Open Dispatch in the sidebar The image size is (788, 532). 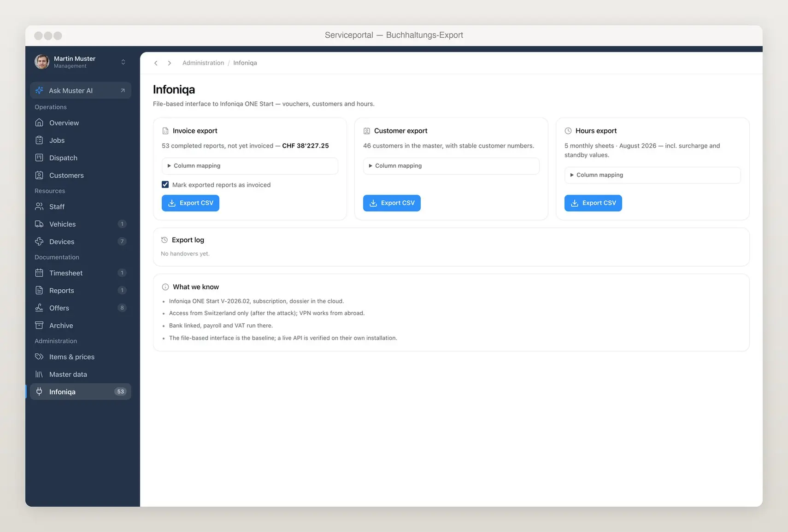(x=81, y=158)
